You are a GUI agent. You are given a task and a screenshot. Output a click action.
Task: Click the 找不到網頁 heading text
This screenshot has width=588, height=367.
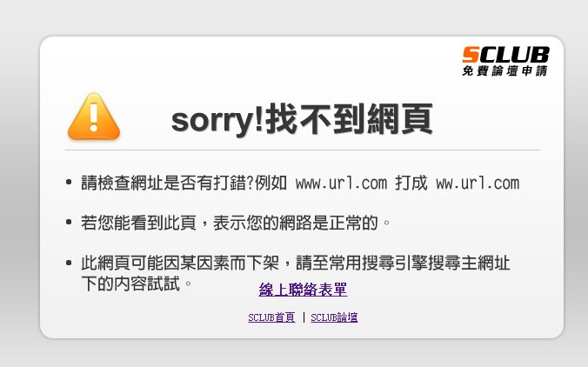pos(349,119)
